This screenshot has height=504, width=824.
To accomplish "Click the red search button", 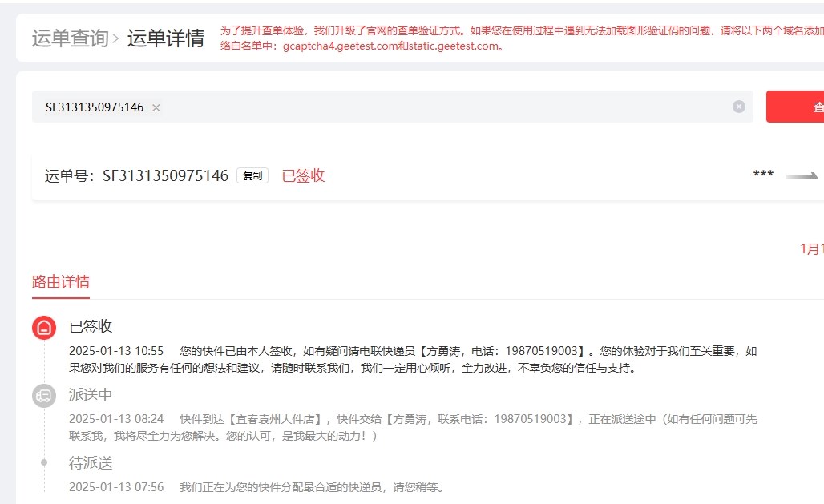I will click(x=795, y=107).
